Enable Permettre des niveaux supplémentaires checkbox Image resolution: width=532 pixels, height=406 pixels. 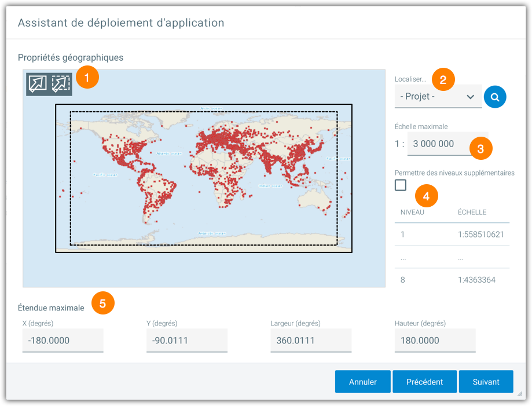(401, 185)
